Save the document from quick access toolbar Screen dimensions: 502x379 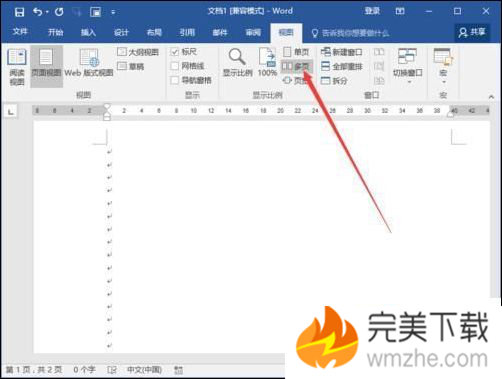[x=19, y=12]
